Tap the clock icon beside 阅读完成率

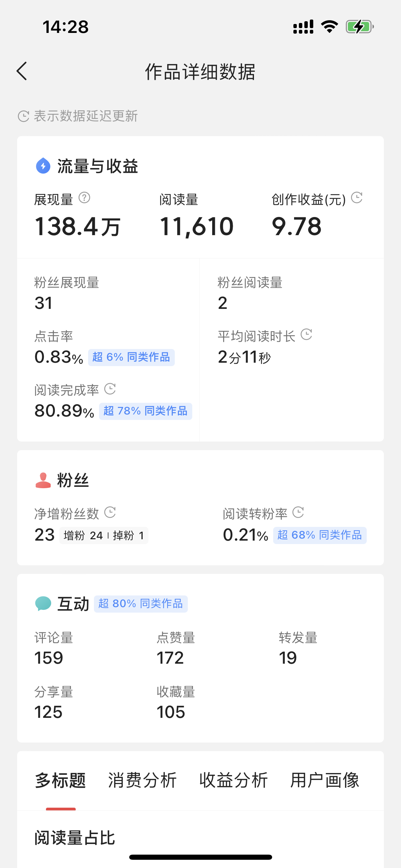[x=110, y=389]
